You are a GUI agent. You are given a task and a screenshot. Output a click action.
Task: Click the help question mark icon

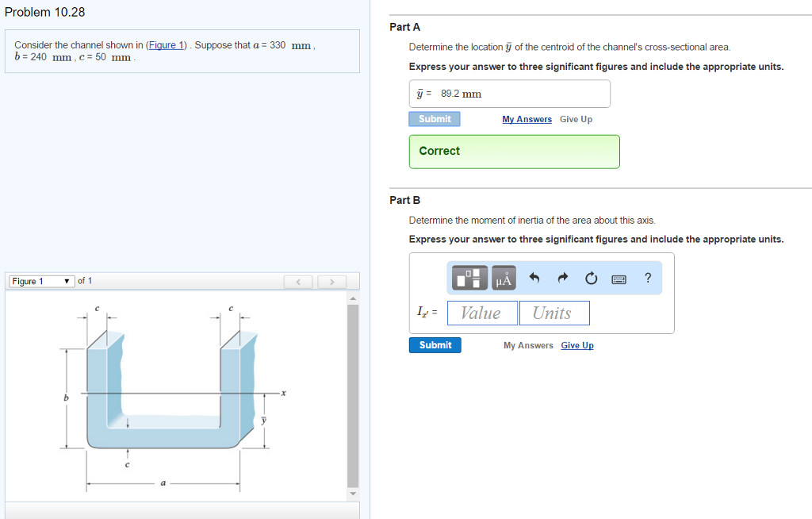pos(647,278)
